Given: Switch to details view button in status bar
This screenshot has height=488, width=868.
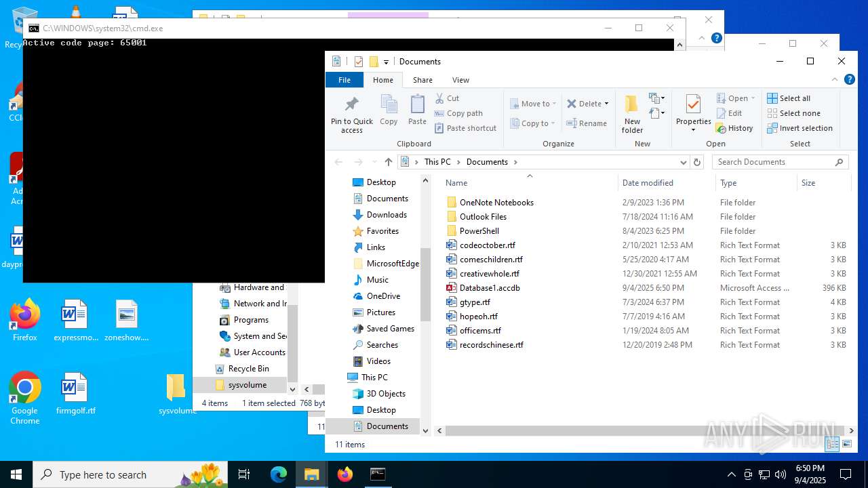Looking at the screenshot, I should 832,444.
